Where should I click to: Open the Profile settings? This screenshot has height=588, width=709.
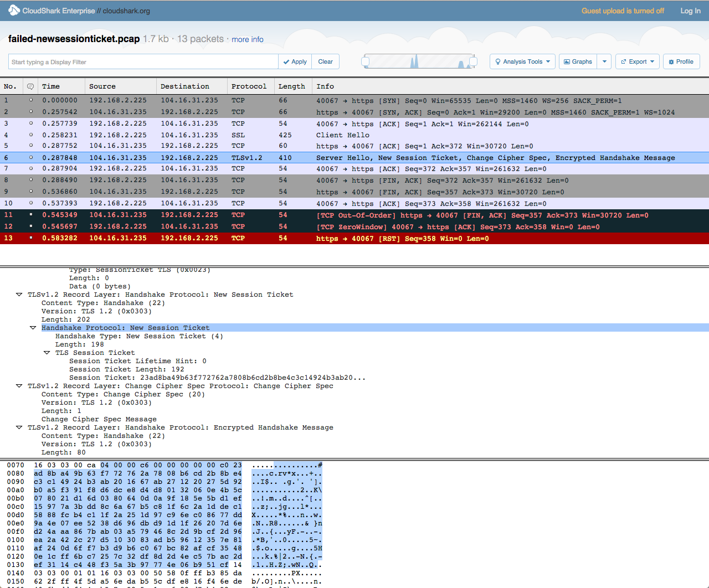tap(681, 61)
